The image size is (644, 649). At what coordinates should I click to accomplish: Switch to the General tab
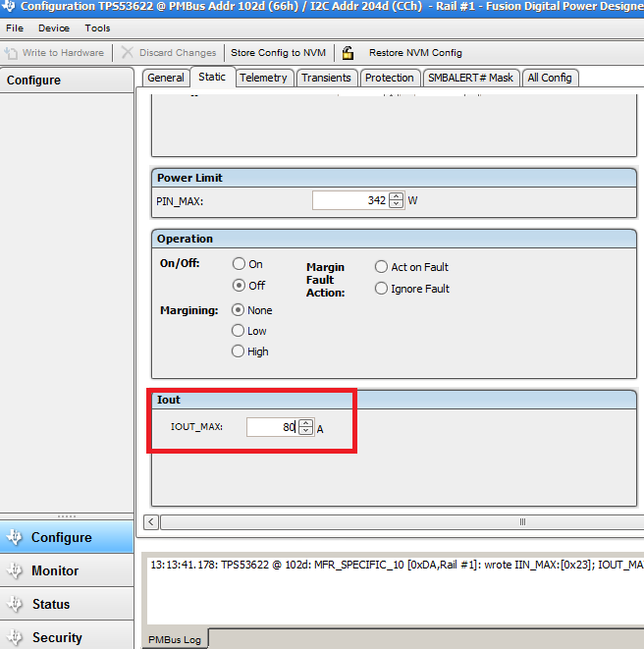pyautogui.click(x=166, y=78)
